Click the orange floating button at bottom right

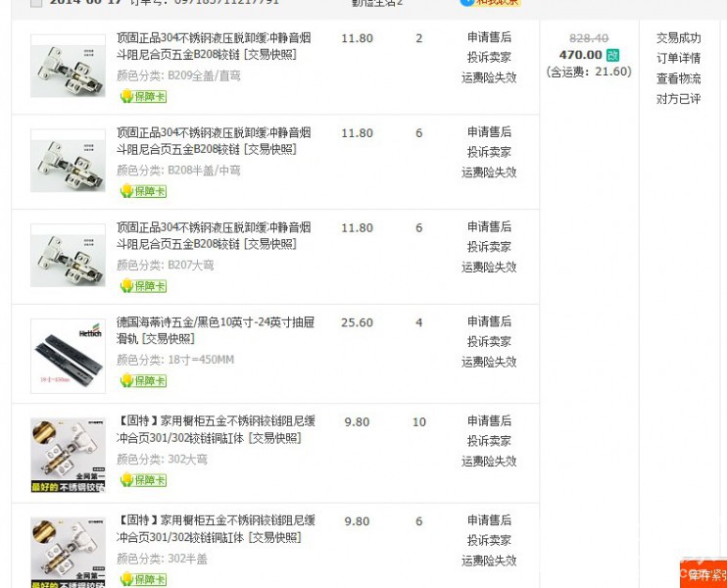point(703,574)
